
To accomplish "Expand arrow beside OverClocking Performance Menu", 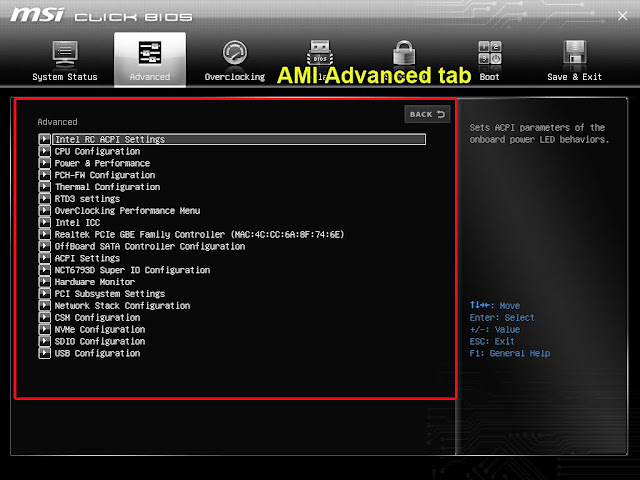I will (44, 210).
